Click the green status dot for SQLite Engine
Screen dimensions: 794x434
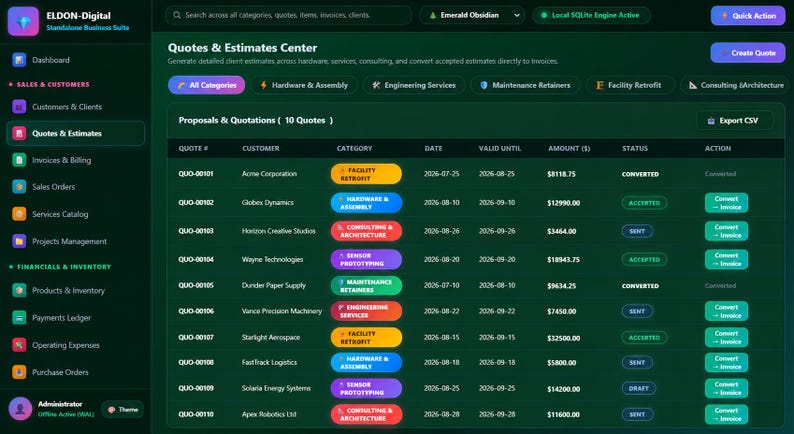pyautogui.click(x=544, y=15)
